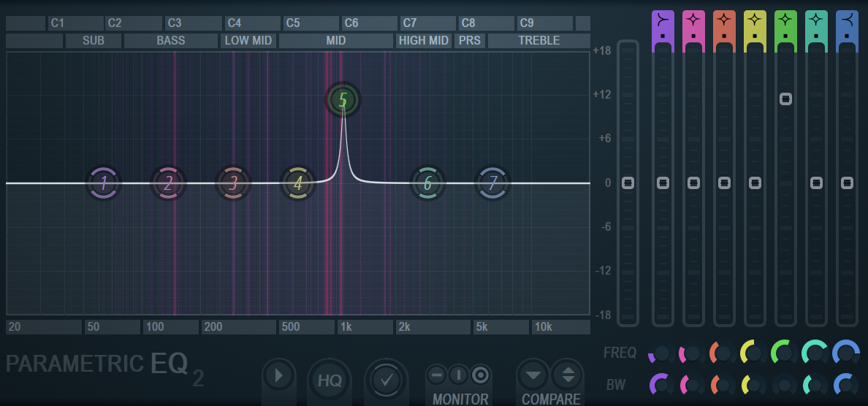Select band 6 node on the EQ graph
The width and height of the screenshot is (868, 406).
pos(427,183)
